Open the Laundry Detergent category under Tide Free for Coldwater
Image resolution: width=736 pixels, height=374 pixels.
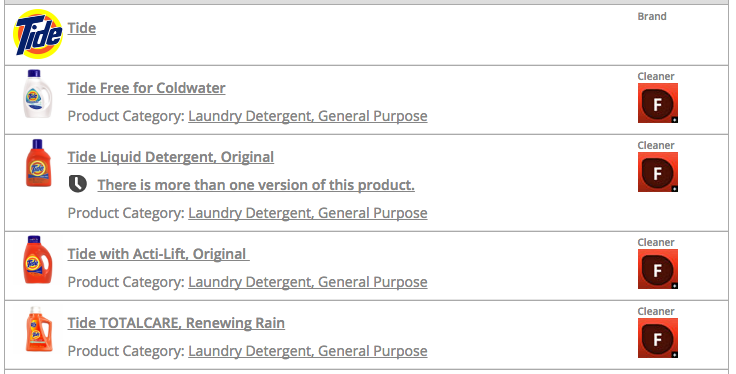pos(308,116)
